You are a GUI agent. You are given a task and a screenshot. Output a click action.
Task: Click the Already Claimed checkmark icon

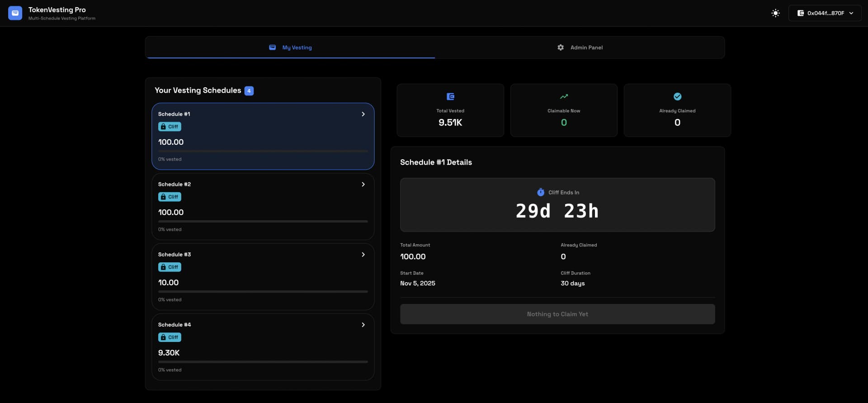tap(677, 96)
